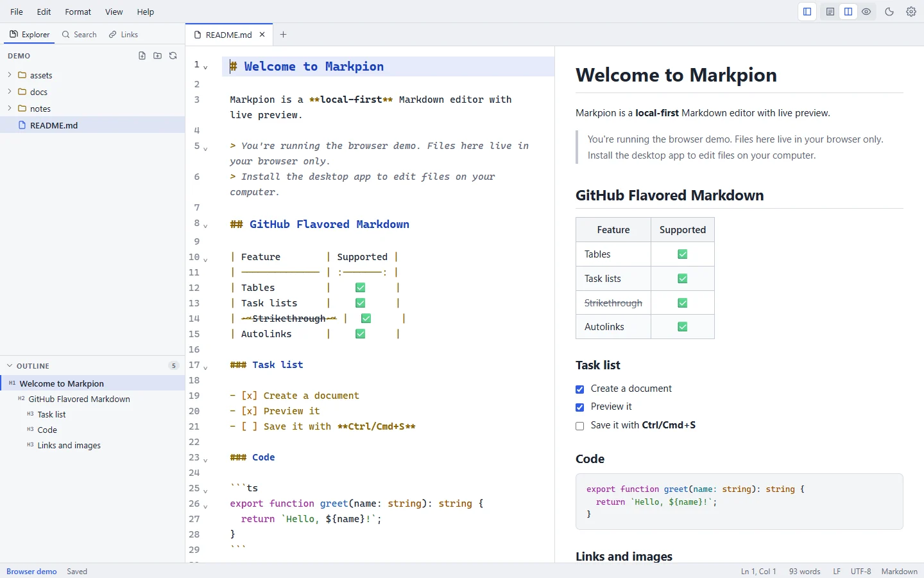Click 'Links and images' heading in preview

pyautogui.click(x=624, y=556)
